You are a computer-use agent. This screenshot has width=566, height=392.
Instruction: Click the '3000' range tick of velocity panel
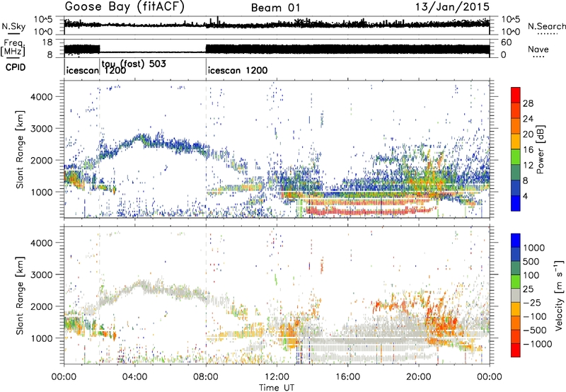click(42, 275)
